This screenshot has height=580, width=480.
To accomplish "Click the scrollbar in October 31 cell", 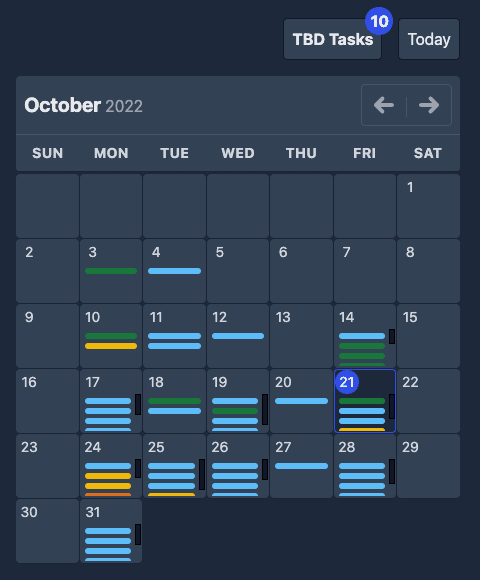I will (138, 534).
